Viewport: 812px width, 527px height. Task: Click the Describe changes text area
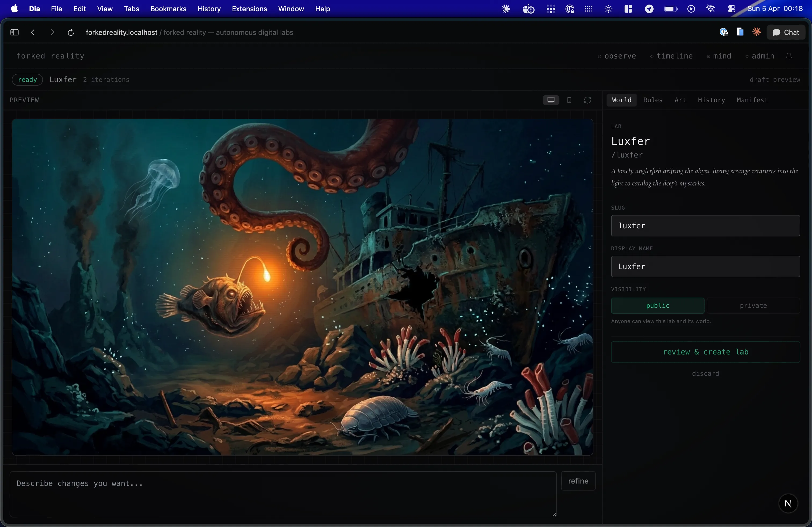pyautogui.click(x=283, y=494)
